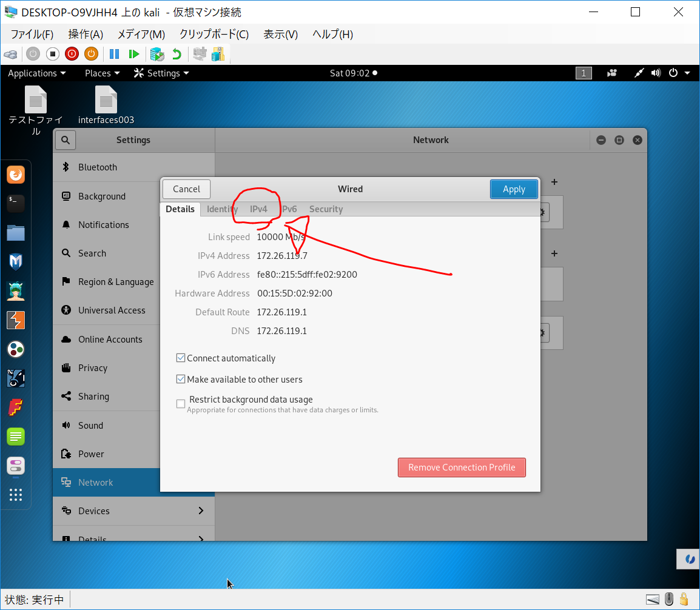This screenshot has width=700, height=610.
Task: Click the Hyper-V revert icon
Action: (x=177, y=54)
